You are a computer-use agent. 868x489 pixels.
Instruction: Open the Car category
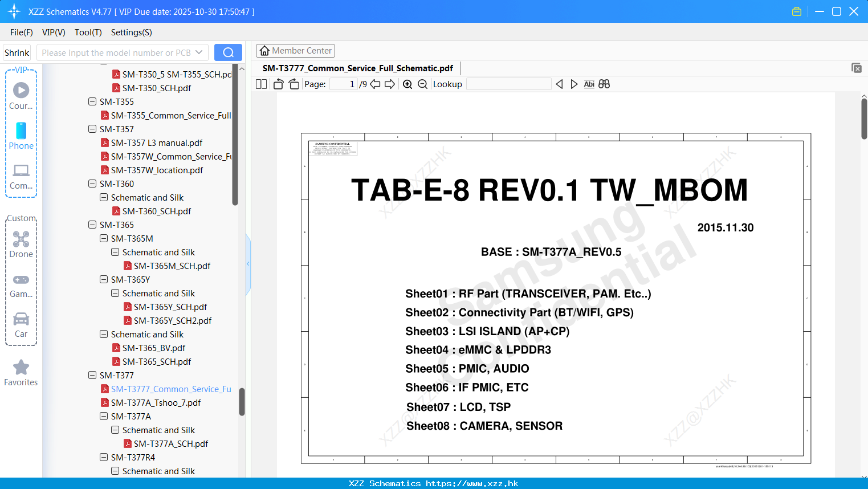pyautogui.click(x=21, y=325)
